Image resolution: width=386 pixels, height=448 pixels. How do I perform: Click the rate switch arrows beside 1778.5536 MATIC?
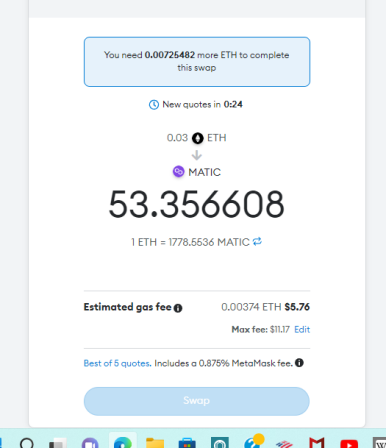tap(257, 241)
